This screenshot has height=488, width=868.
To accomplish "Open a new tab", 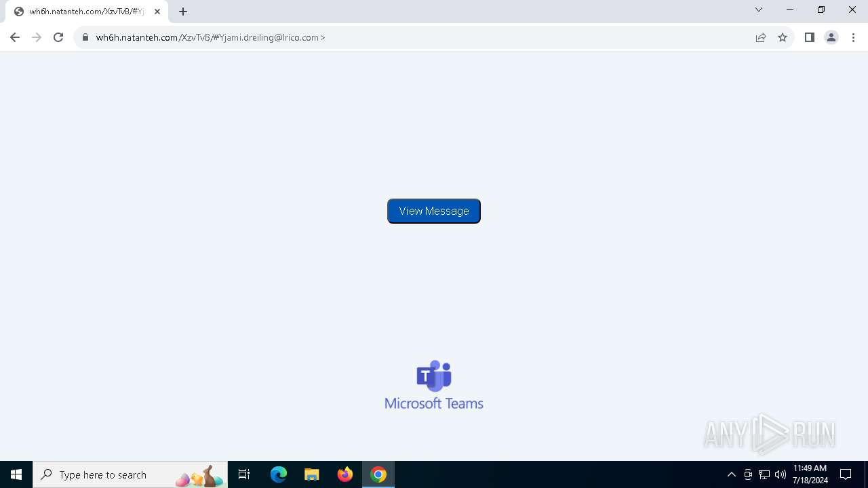I will [183, 12].
